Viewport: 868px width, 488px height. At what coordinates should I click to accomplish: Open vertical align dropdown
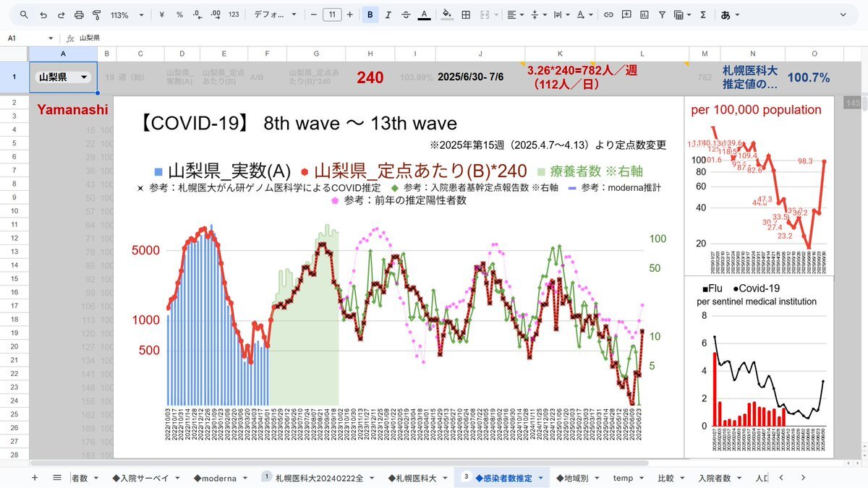click(538, 14)
